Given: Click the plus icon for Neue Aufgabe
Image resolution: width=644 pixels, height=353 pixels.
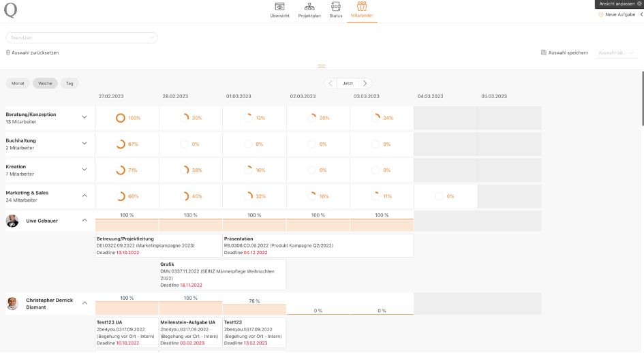Looking at the screenshot, I should (600, 14).
